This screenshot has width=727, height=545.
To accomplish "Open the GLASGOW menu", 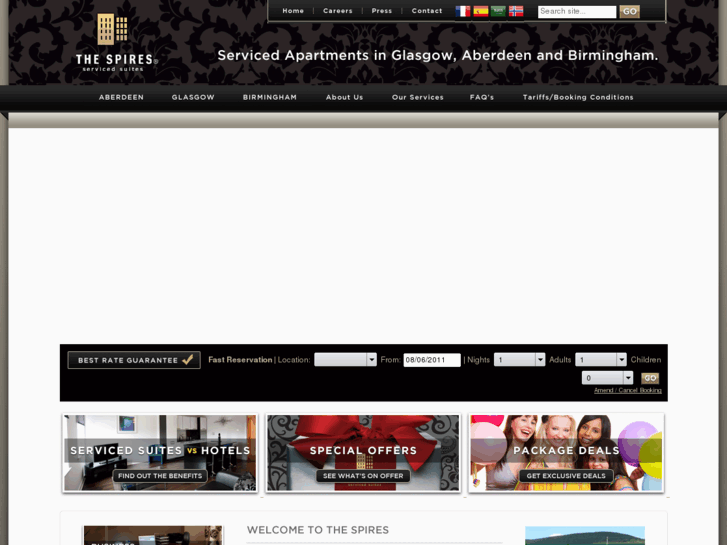I will (x=193, y=97).
